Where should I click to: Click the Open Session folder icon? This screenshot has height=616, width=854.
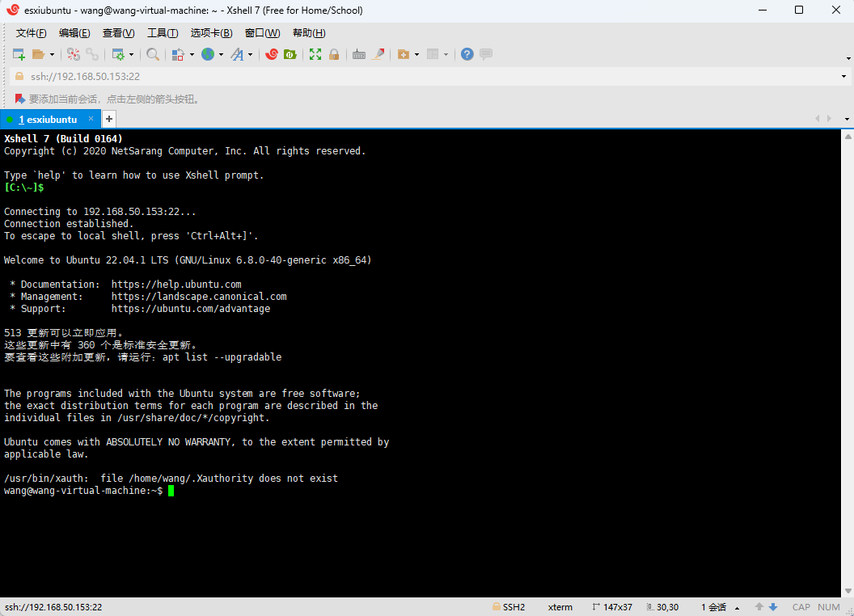[38, 54]
